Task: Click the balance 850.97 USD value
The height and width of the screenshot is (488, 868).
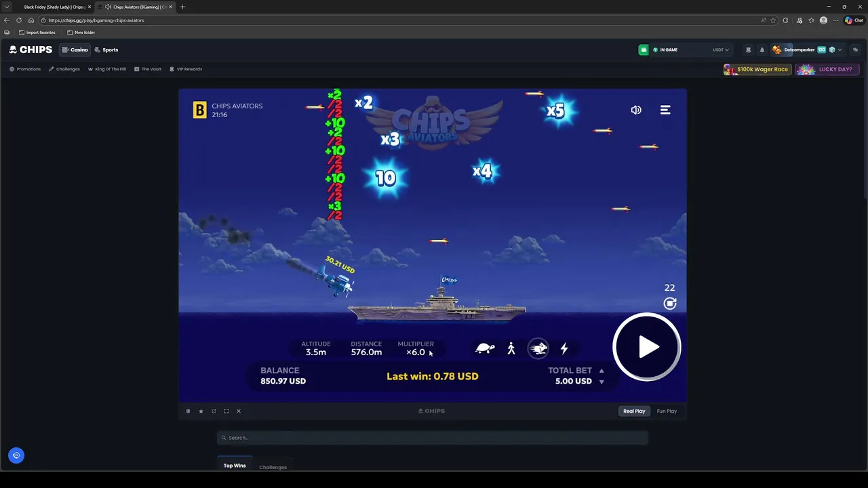Action: [283, 381]
